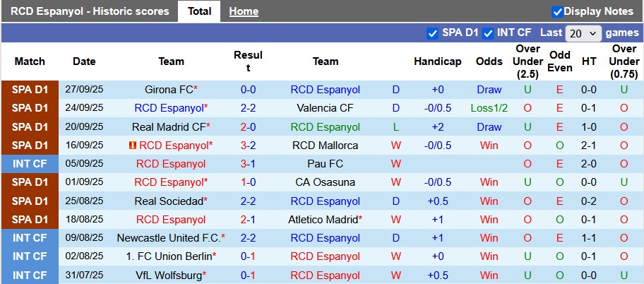Click the Atletico Madrid team name
This screenshot has height=284, width=644.
pyautogui.click(x=323, y=220)
